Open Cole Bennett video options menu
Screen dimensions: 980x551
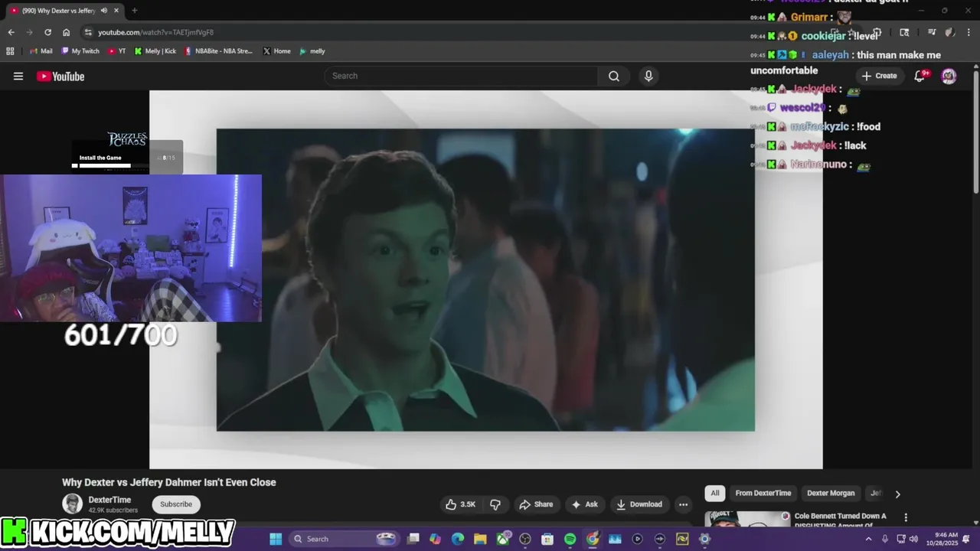tap(906, 517)
